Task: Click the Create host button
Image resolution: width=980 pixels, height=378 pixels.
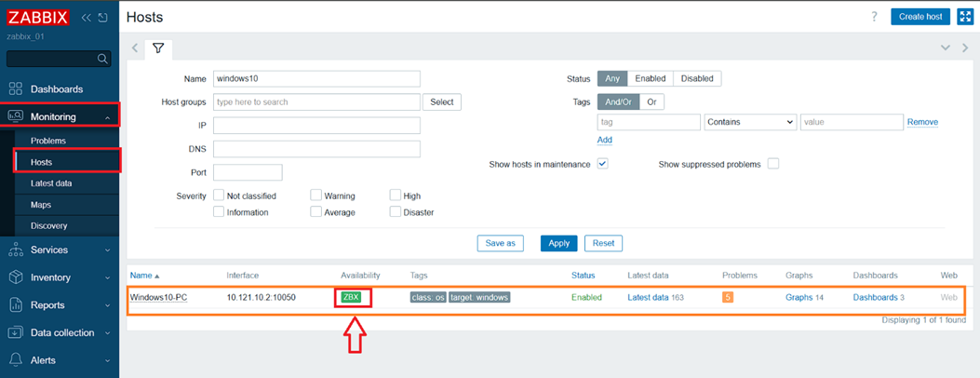Action: pyautogui.click(x=920, y=17)
